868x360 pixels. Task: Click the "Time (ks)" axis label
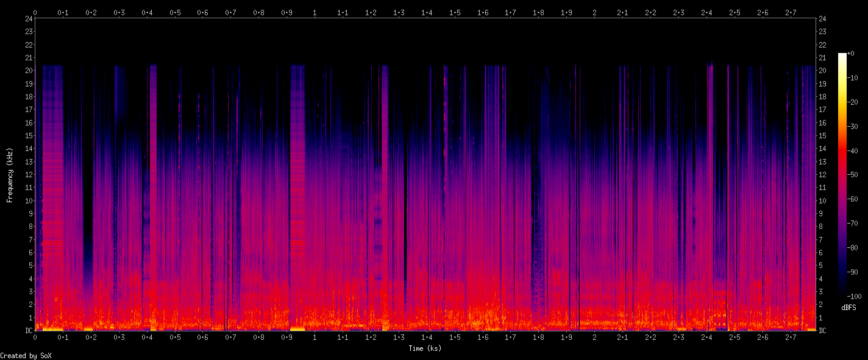(425, 348)
